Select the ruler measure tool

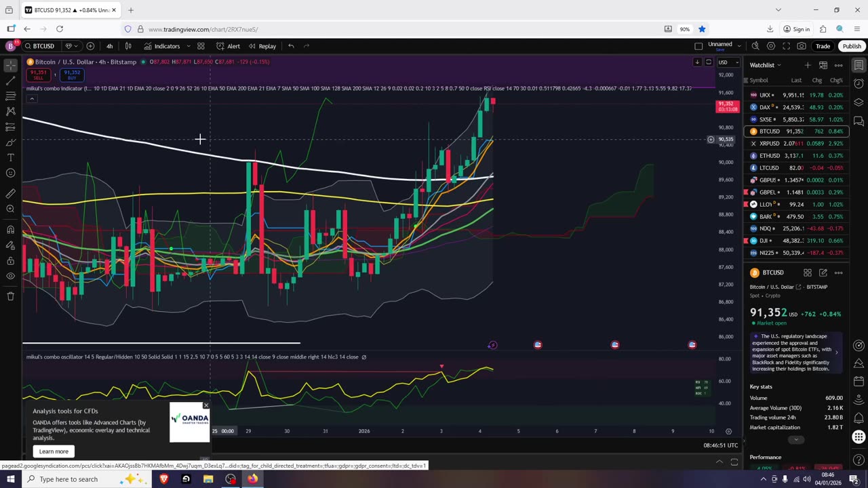(x=10, y=193)
